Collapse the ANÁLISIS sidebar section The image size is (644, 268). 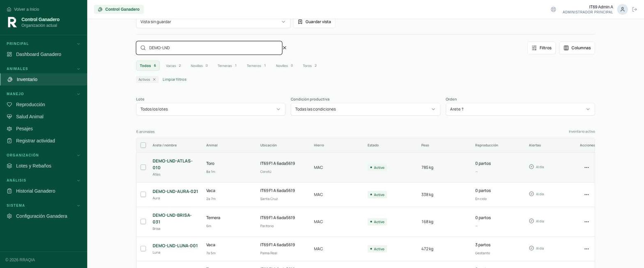point(78,181)
